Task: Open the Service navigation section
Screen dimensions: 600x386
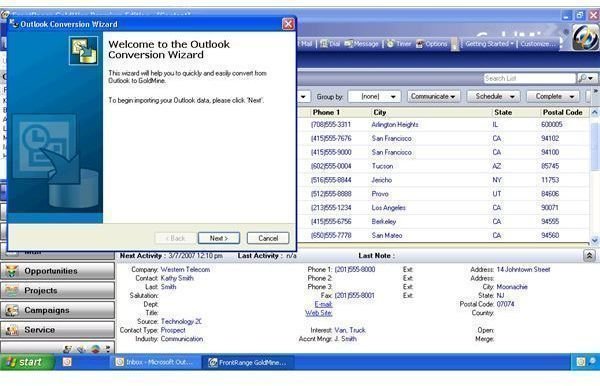Action: coord(57,330)
